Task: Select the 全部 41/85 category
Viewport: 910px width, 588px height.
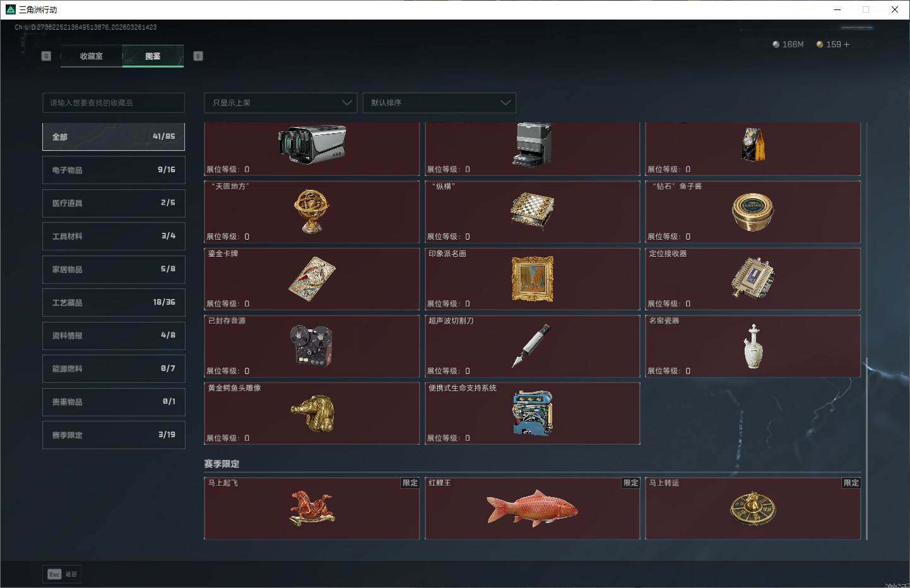Action: (114, 137)
